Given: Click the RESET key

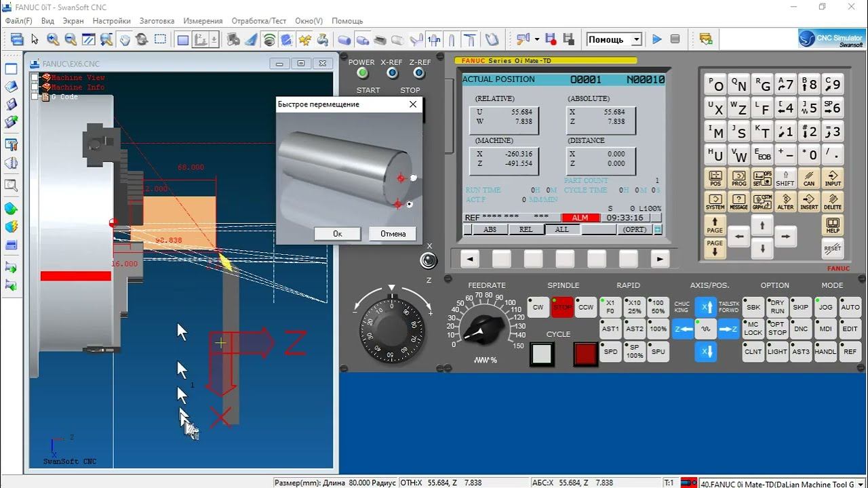Looking at the screenshot, I should click(833, 249).
